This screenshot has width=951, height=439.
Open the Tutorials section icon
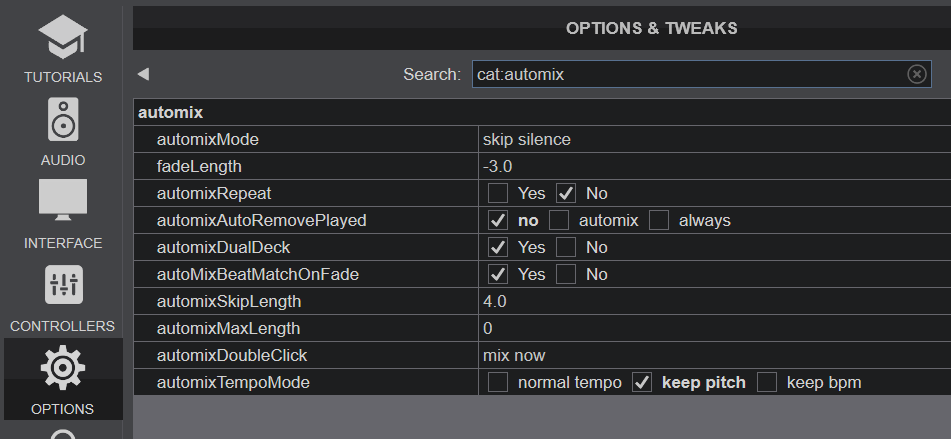tap(63, 38)
